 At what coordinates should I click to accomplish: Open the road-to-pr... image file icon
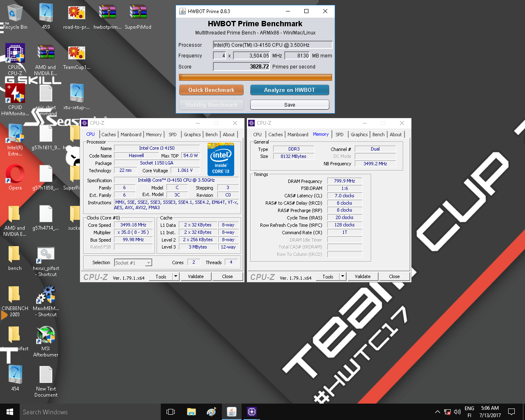click(x=77, y=16)
